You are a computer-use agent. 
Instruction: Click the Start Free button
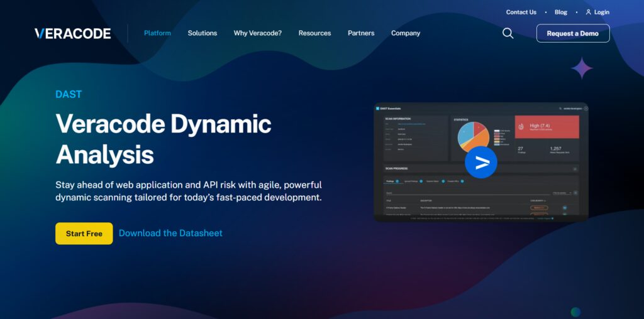84,234
